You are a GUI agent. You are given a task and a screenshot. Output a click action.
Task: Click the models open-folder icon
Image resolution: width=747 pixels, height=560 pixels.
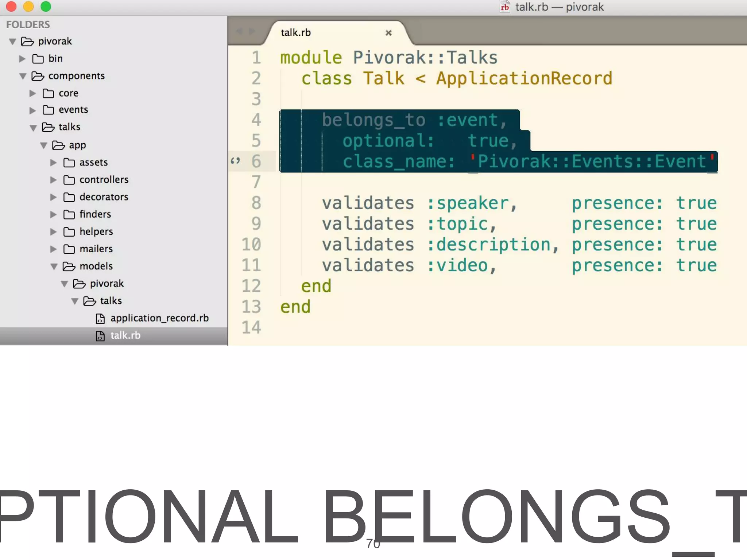click(69, 267)
